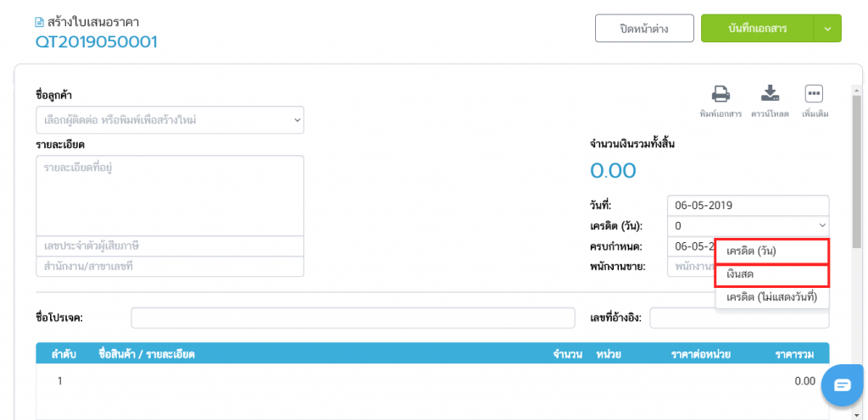868x420 pixels.
Task: Click the download icon
Action: [770, 94]
